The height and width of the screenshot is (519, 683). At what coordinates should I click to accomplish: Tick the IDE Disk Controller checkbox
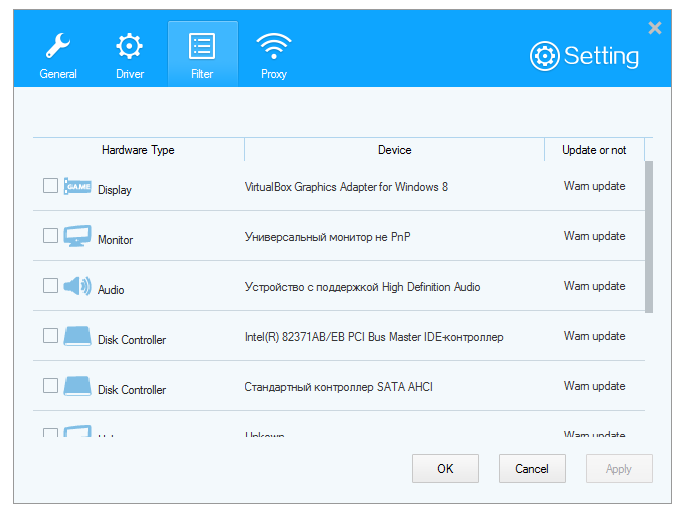coord(50,336)
